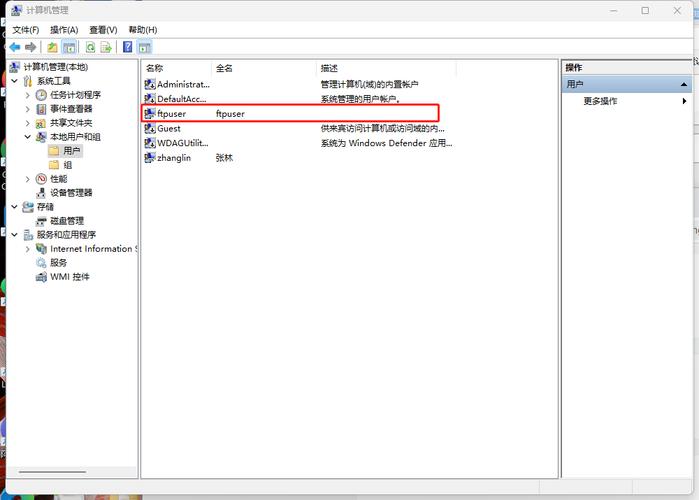Collapse the 本地用户和组 node

pyautogui.click(x=28, y=137)
